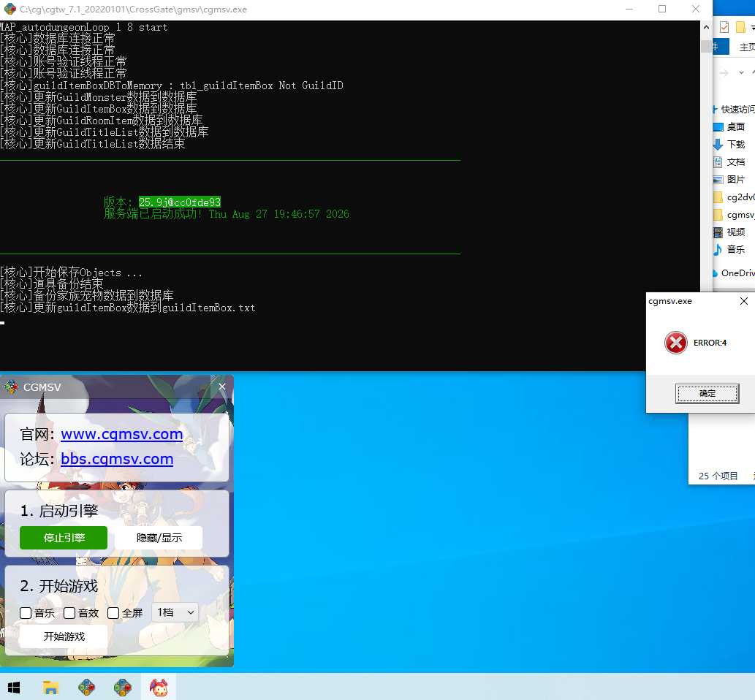The width and height of the screenshot is (755, 700).
Task: Click the green 停止引擎 button
Action: [64, 538]
